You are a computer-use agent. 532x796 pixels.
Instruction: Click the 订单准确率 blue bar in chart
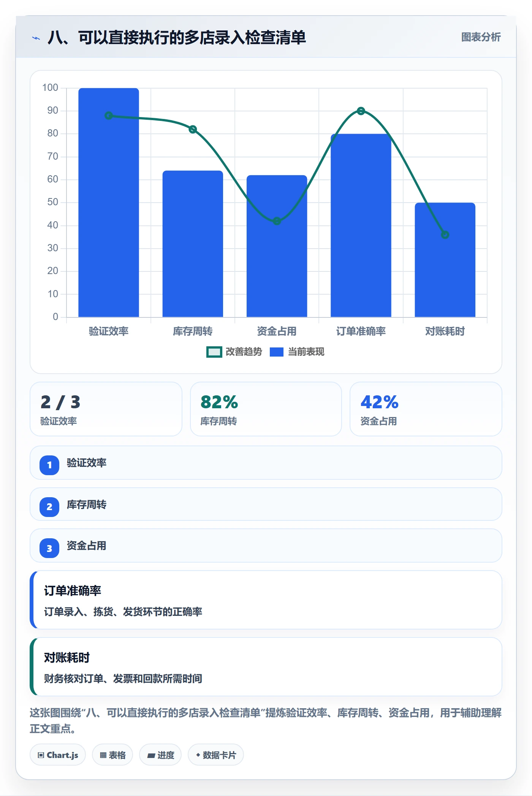(x=361, y=225)
